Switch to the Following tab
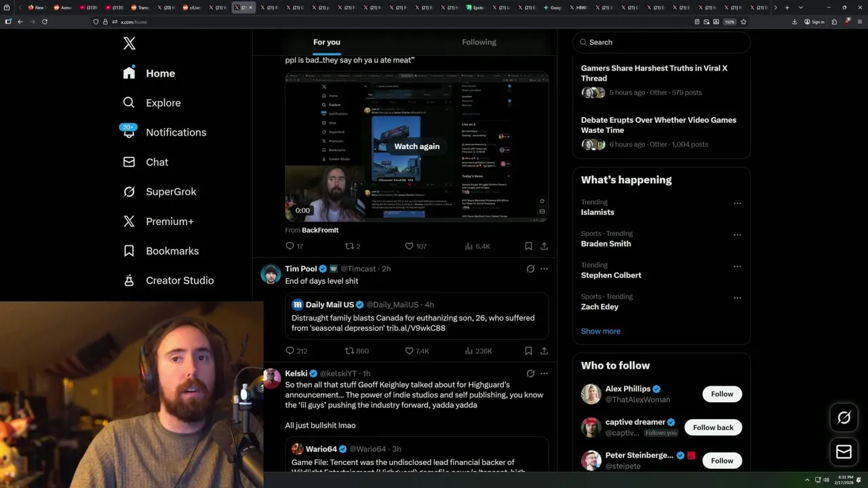Screen dimensions: 868x488 479,42
